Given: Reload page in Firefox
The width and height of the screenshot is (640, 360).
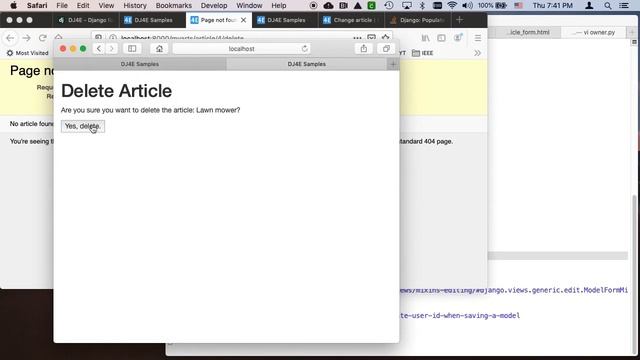Looking at the screenshot, I should tap(42, 38).
